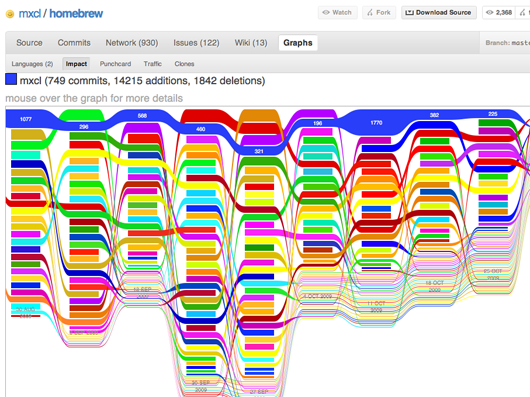530x397 pixels.
Task: Click the download icon in Download Source
Action: click(x=409, y=13)
